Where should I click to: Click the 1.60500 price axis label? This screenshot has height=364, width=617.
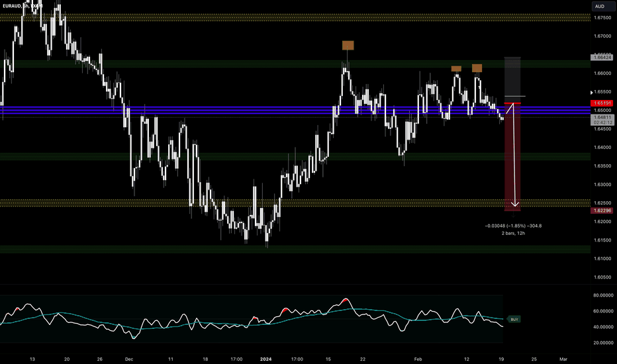point(602,277)
